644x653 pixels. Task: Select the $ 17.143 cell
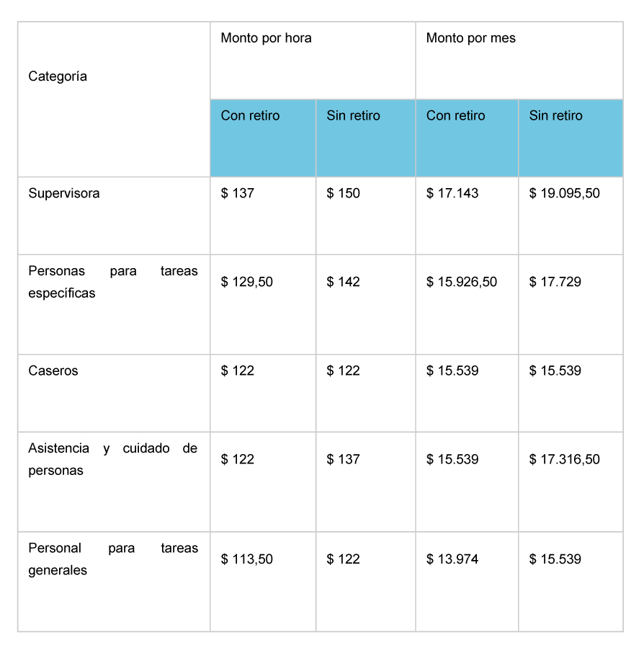pyautogui.click(x=467, y=216)
